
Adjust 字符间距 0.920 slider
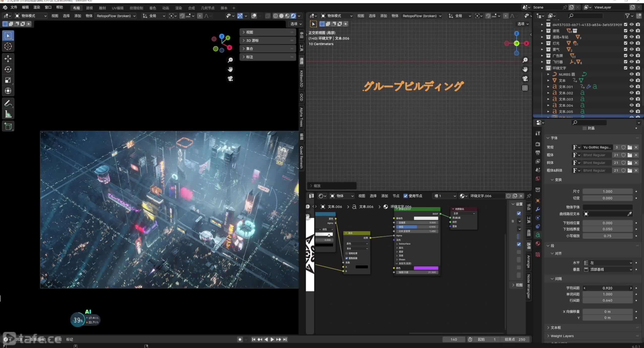pyautogui.click(x=608, y=288)
